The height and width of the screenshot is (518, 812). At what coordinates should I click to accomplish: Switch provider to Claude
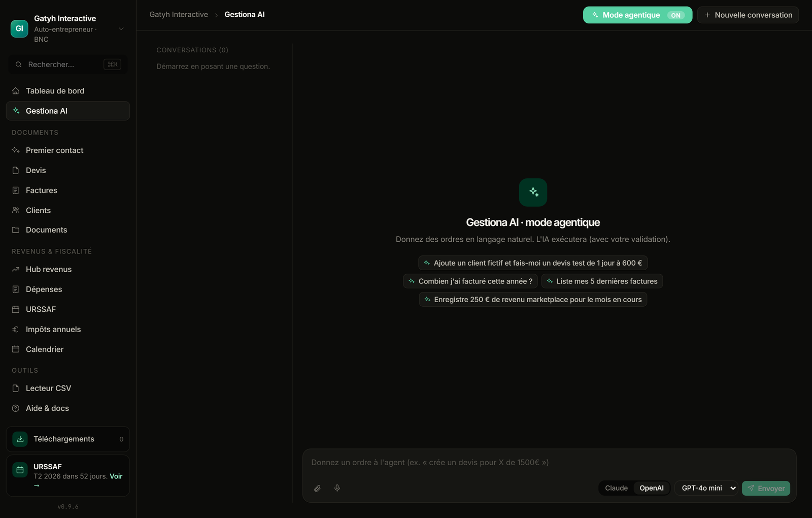[617, 488]
